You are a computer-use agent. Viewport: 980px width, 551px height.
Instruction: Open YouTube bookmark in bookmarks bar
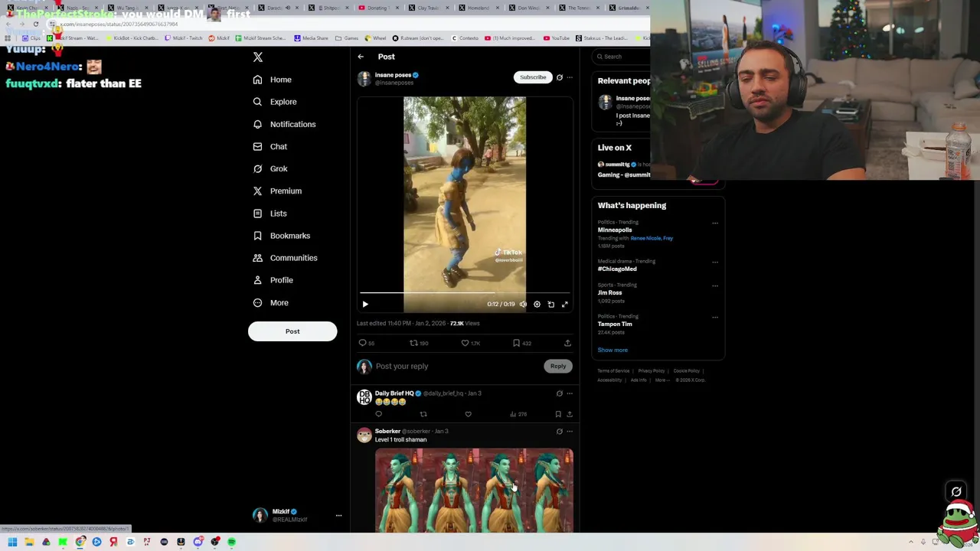click(x=557, y=38)
